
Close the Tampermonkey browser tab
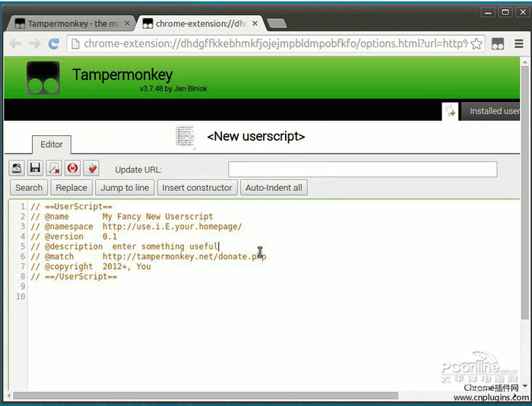point(127,24)
